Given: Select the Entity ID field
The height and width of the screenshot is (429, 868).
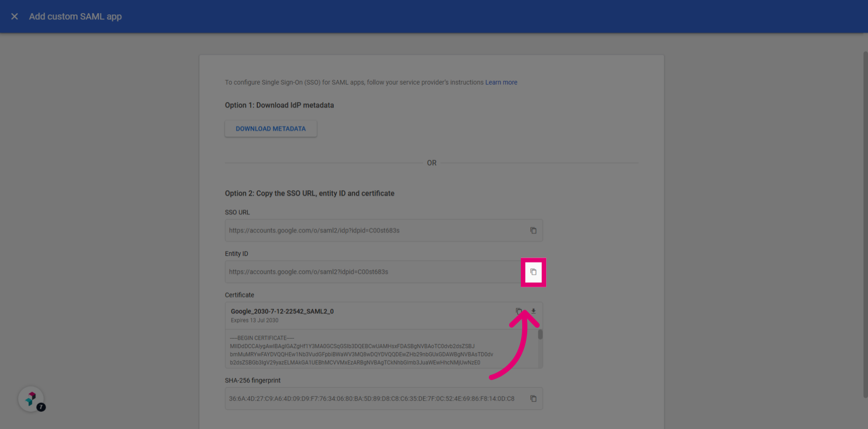Looking at the screenshot, I should pos(384,272).
